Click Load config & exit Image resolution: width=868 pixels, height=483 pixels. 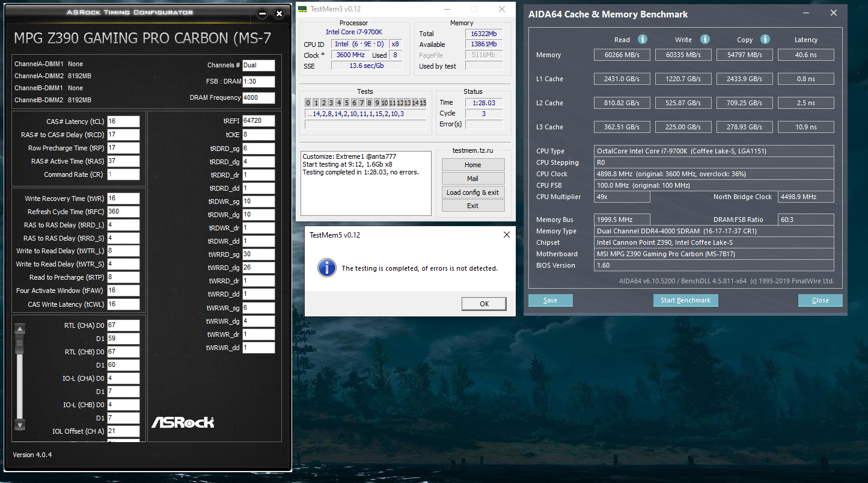tap(473, 192)
